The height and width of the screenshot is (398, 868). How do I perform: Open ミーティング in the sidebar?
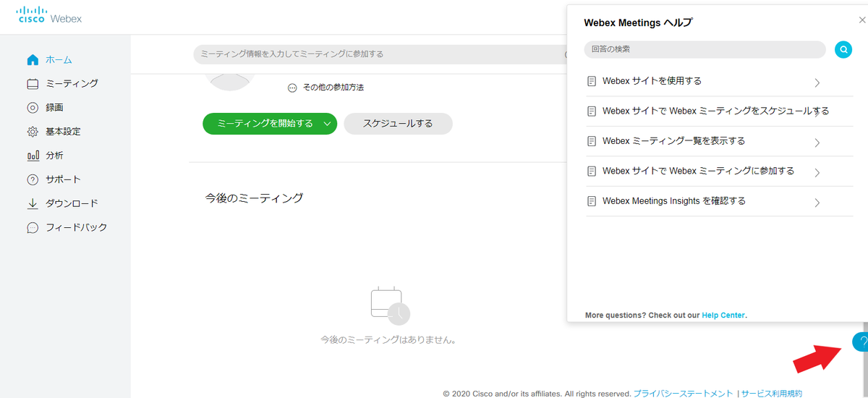tap(72, 83)
